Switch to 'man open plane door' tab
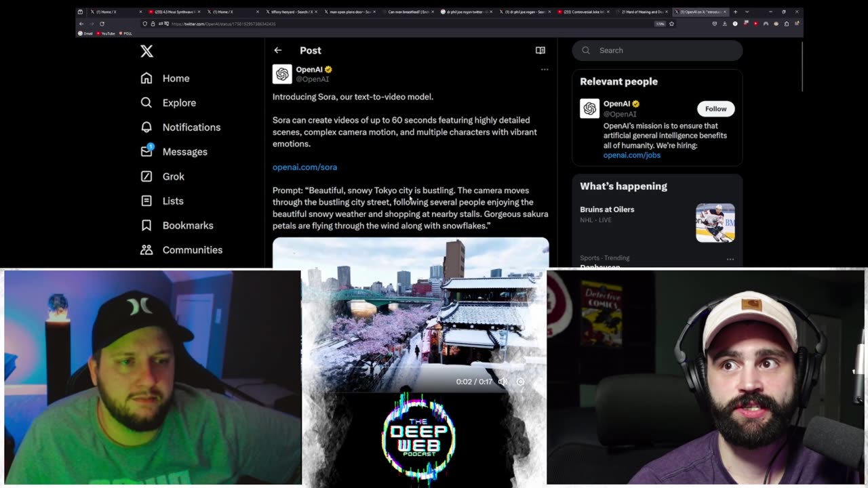 pyautogui.click(x=349, y=12)
